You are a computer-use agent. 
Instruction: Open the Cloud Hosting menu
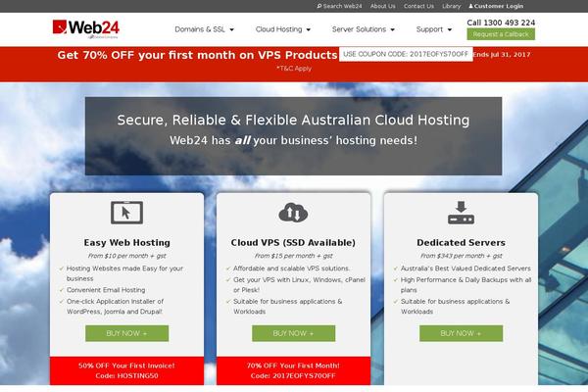tap(283, 29)
